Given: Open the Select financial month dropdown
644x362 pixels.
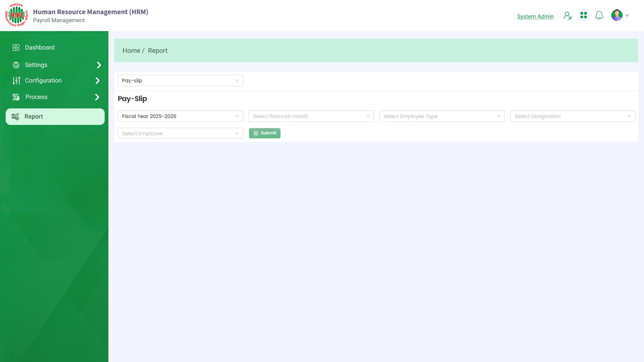Looking at the screenshot, I should [x=311, y=116].
